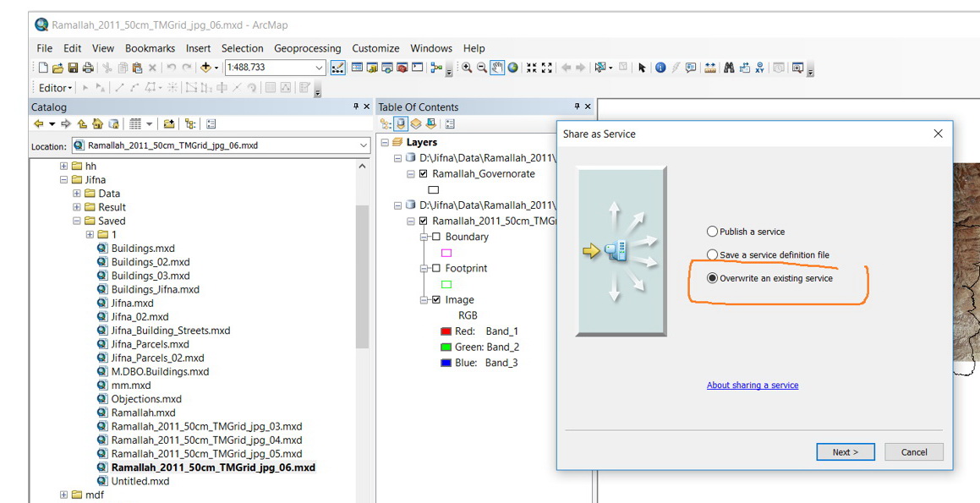Image resolution: width=980 pixels, height=503 pixels.
Task: Open the map scale dropdown
Action: click(319, 68)
